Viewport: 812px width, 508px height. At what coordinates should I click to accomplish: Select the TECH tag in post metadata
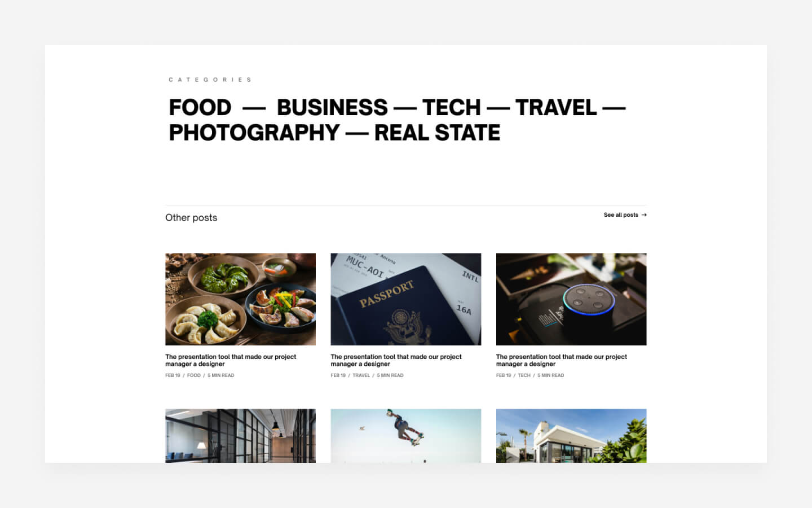tap(524, 375)
